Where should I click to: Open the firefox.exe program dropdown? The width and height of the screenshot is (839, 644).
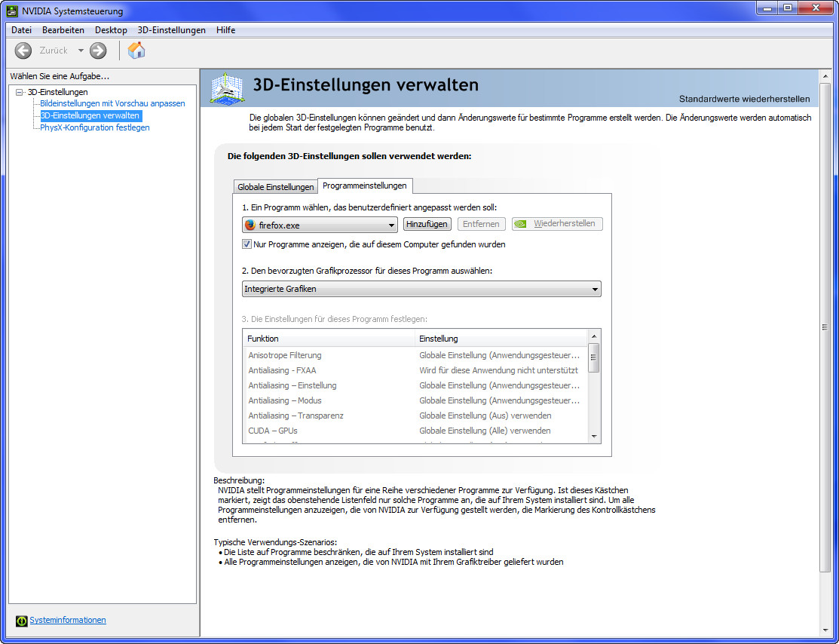(320, 225)
